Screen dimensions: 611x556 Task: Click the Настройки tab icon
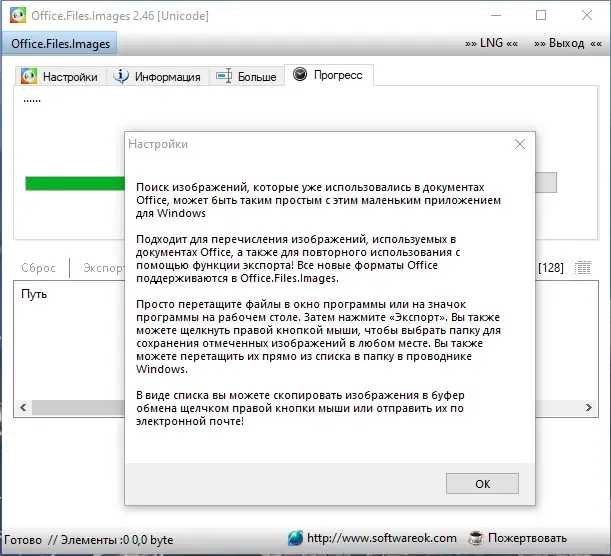[x=29, y=76]
